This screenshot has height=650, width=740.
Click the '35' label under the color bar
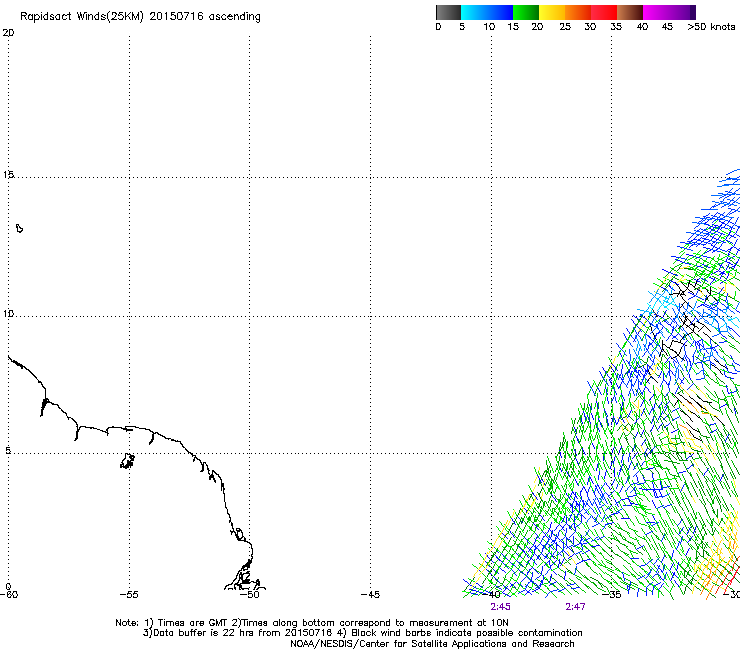coord(616,27)
